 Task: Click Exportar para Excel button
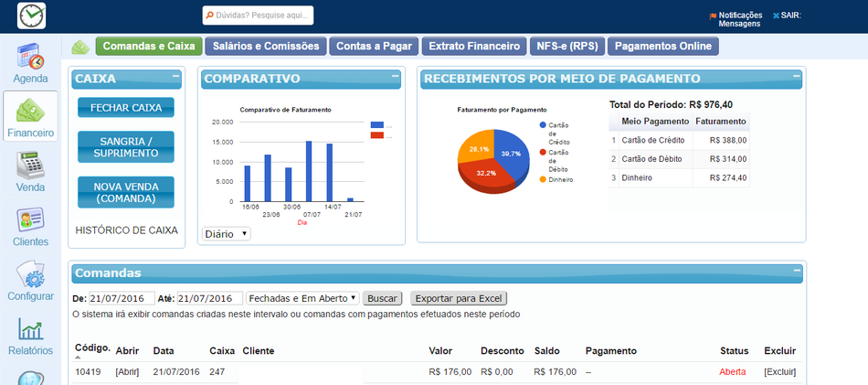click(x=458, y=298)
